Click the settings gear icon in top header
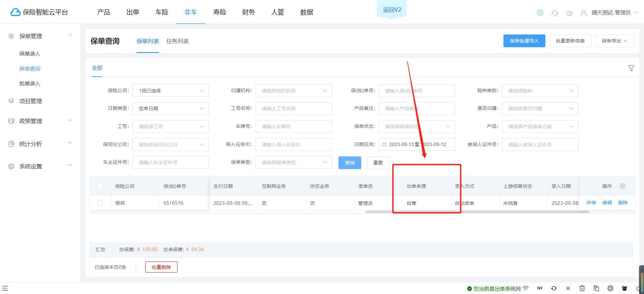Screen dimensions: 644x294 pyautogui.click(x=540, y=13)
